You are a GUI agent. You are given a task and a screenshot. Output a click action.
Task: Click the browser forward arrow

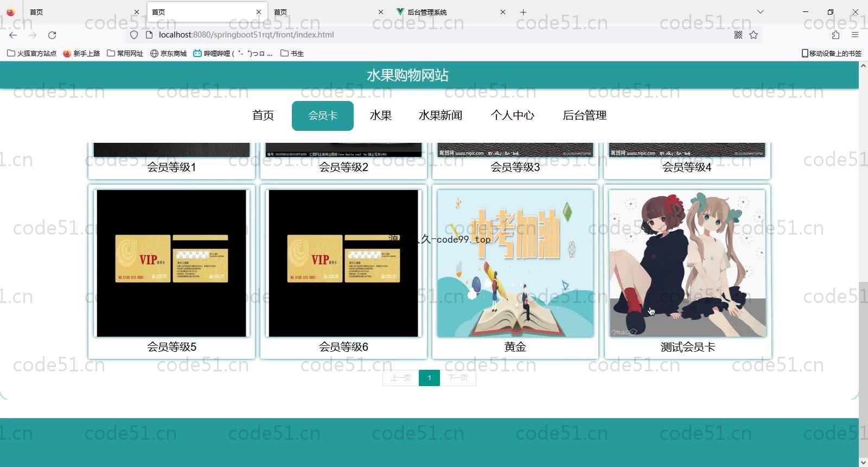coord(33,35)
